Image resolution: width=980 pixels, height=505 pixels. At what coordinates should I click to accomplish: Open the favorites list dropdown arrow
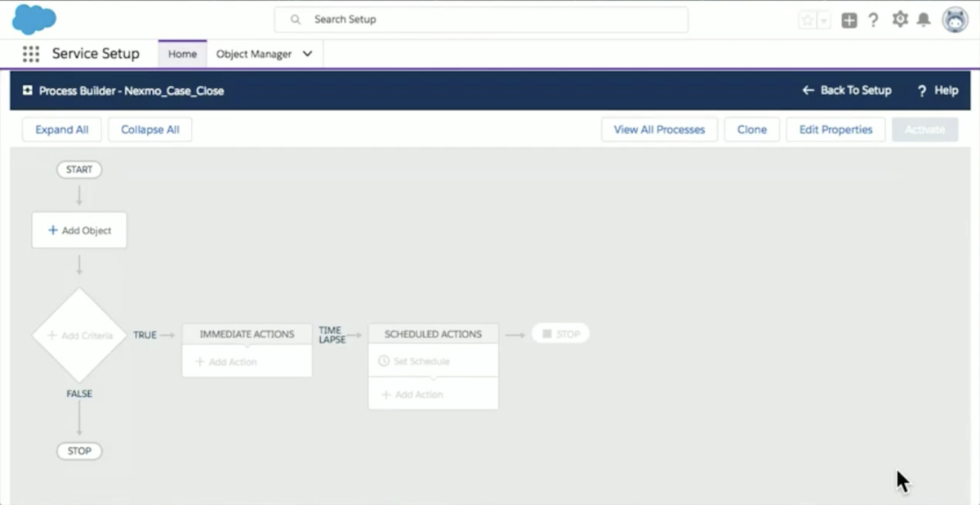pyautogui.click(x=824, y=20)
